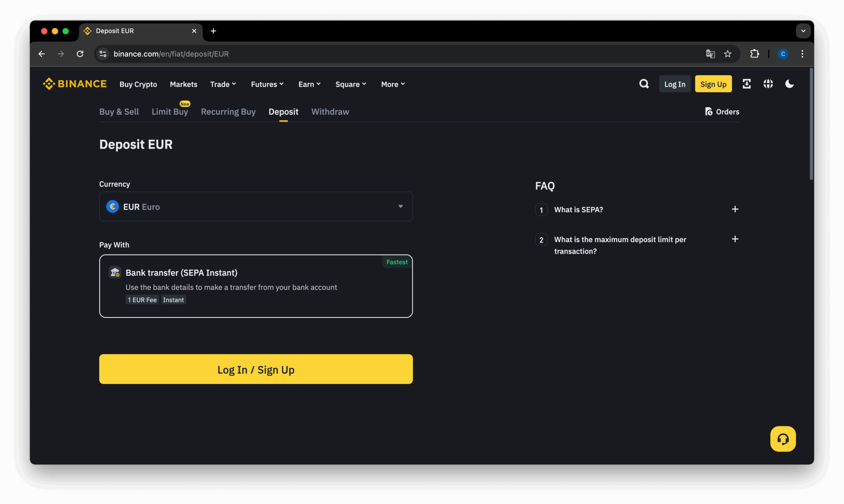Screen dimensions: 844x504
Task: Open Chrome three-dot menu
Action: coord(802,54)
